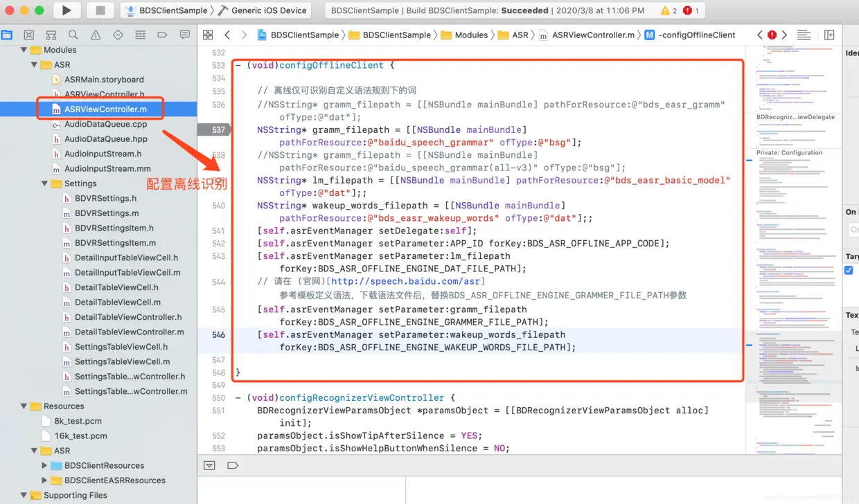Expand the BDSClientResources folder

45,465
